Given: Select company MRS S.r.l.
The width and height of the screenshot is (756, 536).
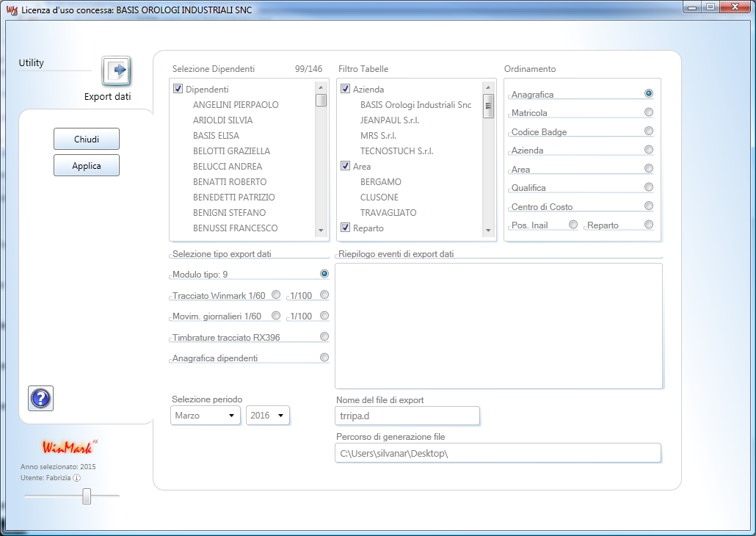Looking at the screenshot, I should click(x=378, y=136).
